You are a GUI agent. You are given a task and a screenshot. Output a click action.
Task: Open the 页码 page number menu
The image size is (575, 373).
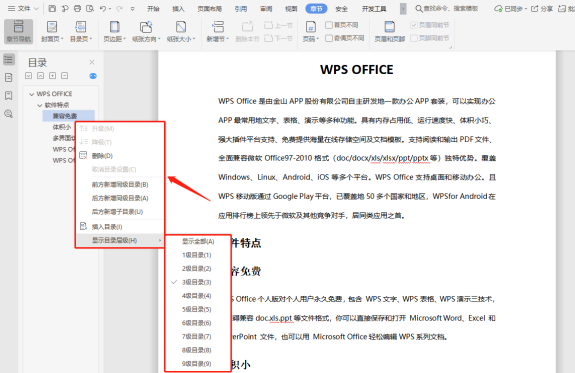coord(311,31)
